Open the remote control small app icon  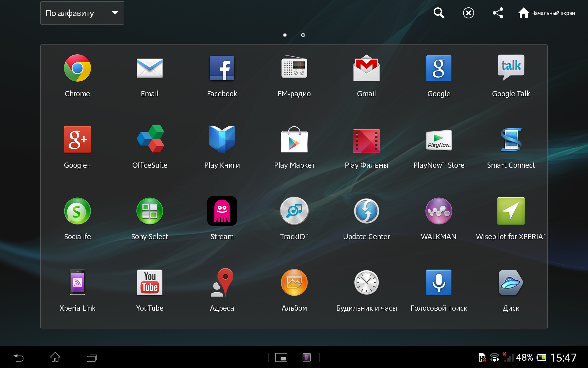click(307, 358)
